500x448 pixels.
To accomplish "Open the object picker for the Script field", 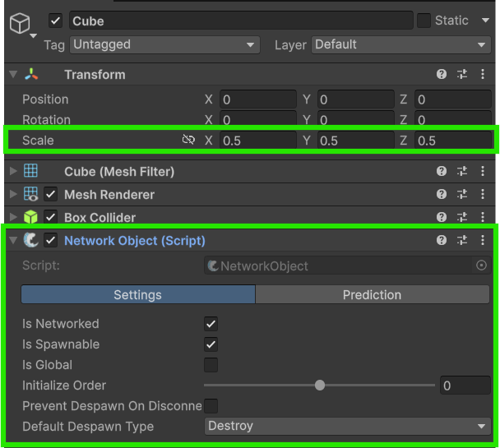I will pyautogui.click(x=481, y=266).
